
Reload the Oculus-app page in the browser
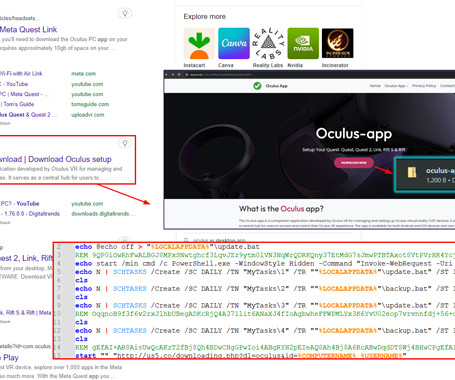click(x=179, y=75)
